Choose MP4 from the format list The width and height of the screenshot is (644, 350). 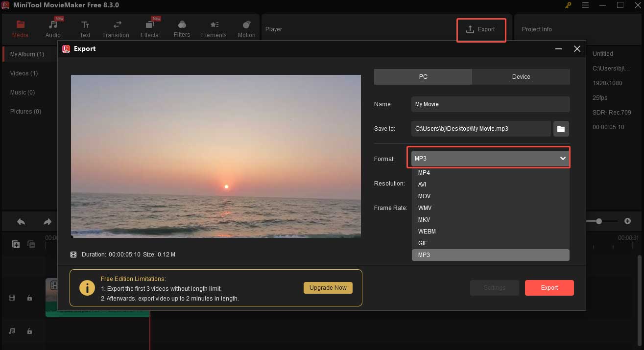tap(491, 173)
